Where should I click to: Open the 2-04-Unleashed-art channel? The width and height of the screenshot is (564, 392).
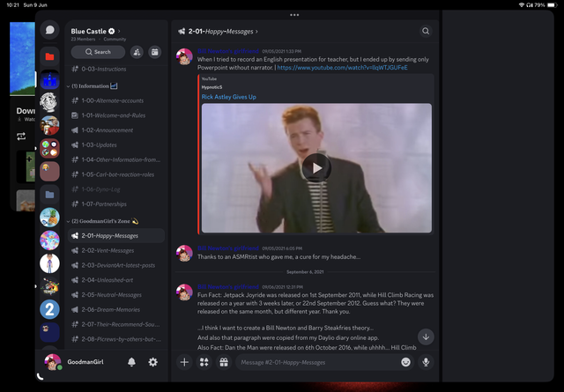pos(115,280)
